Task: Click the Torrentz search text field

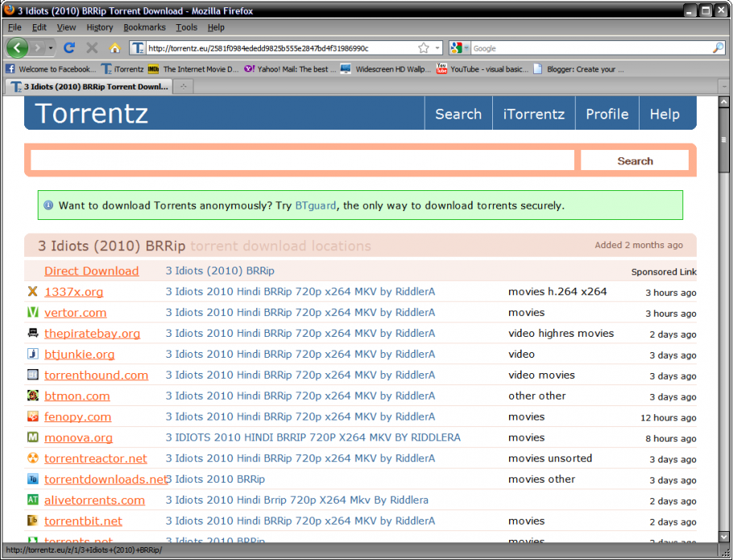Action: 302,160
